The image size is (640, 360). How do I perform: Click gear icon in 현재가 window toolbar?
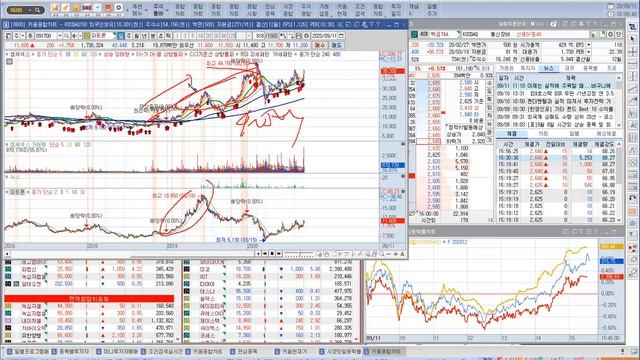(x=611, y=35)
